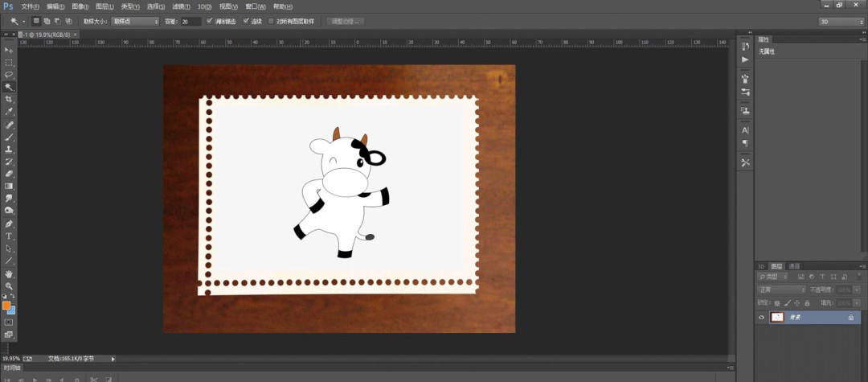Open the sample size dropdown
Image resolution: width=868 pixels, height=382 pixels.
click(x=135, y=21)
